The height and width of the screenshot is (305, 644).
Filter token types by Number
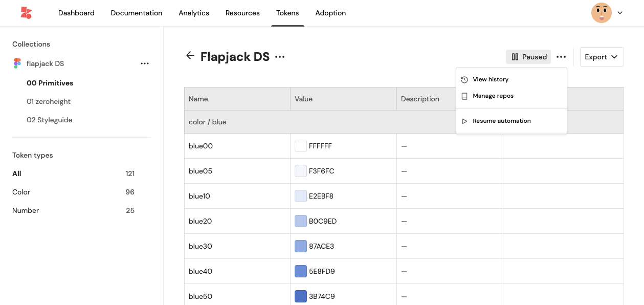pos(26,210)
